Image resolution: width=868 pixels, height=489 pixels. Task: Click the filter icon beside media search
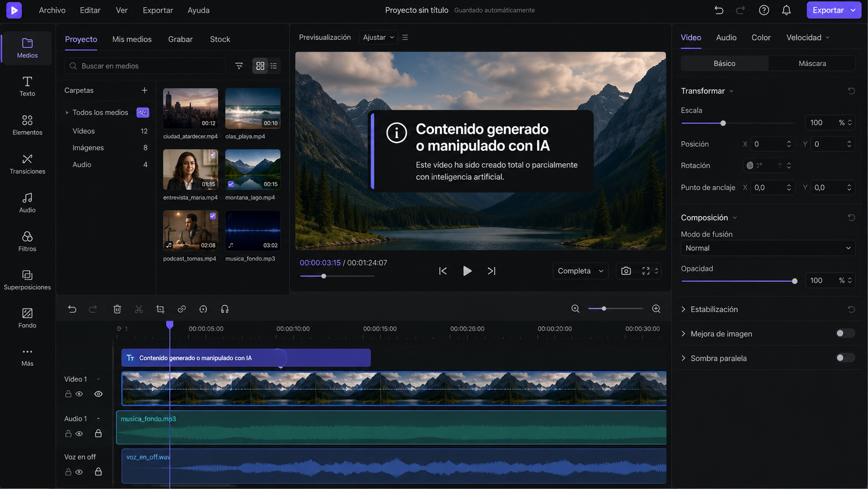[239, 66]
